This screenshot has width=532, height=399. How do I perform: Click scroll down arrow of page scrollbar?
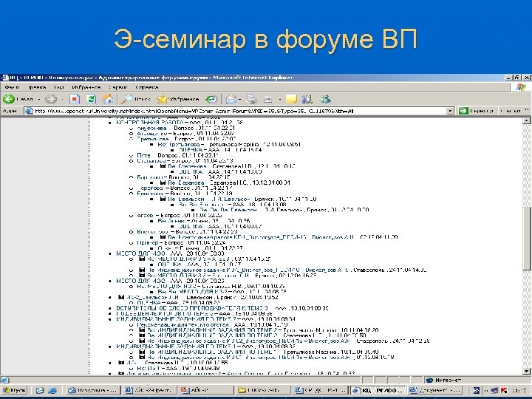coord(527,371)
